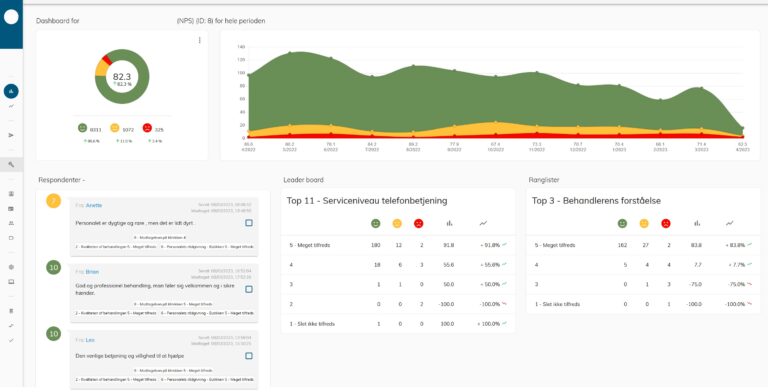
Task: Click '+ 55.6%' trend value in Leader board
Action: [489, 265]
